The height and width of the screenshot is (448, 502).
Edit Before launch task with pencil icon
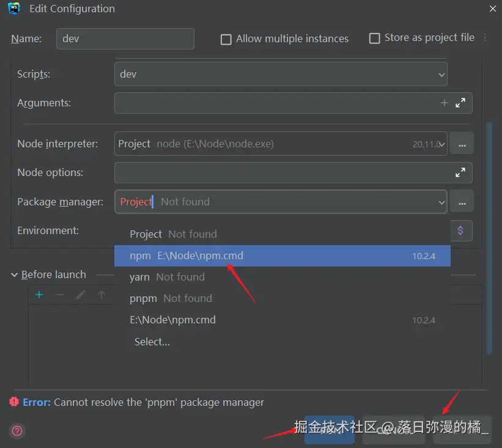[80, 295]
